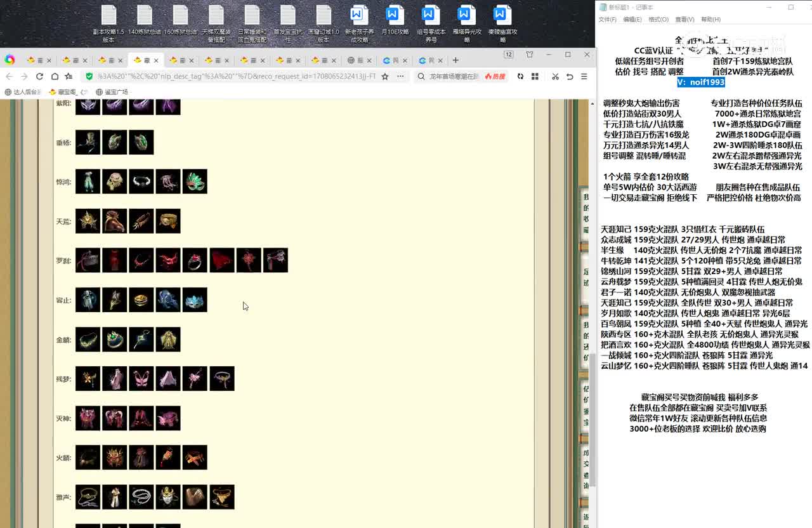Screen dimensions: 812x528
Task: Click the undo closed tab arrow
Action: click(570, 76)
